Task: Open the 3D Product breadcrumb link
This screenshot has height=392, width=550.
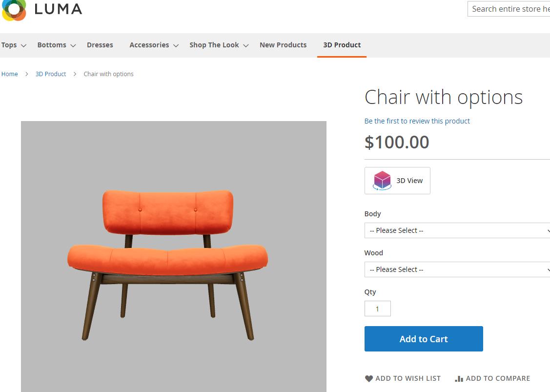Action: [x=51, y=74]
